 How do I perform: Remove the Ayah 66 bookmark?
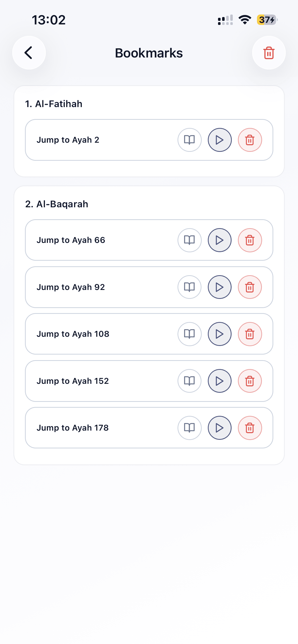pyautogui.click(x=250, y=240)
